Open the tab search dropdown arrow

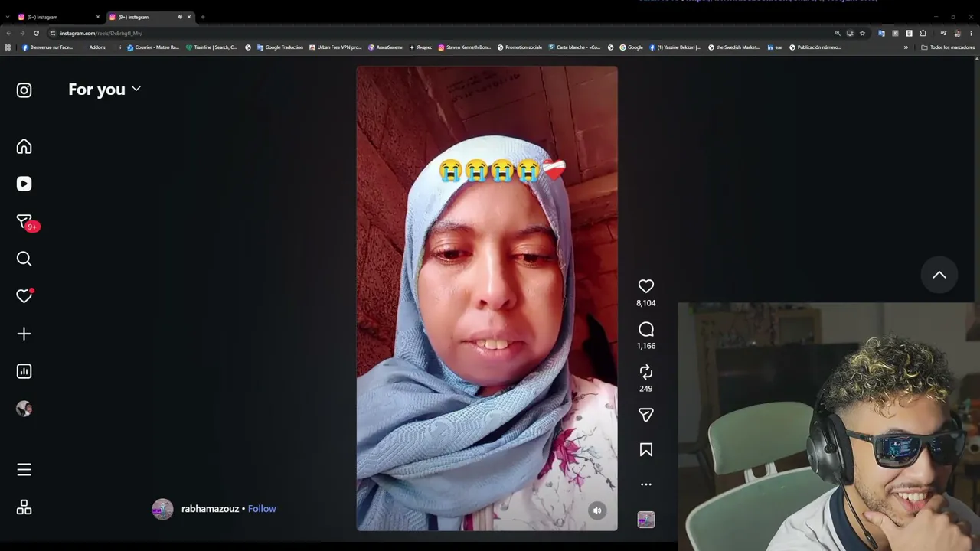click(x=7, y=17)
